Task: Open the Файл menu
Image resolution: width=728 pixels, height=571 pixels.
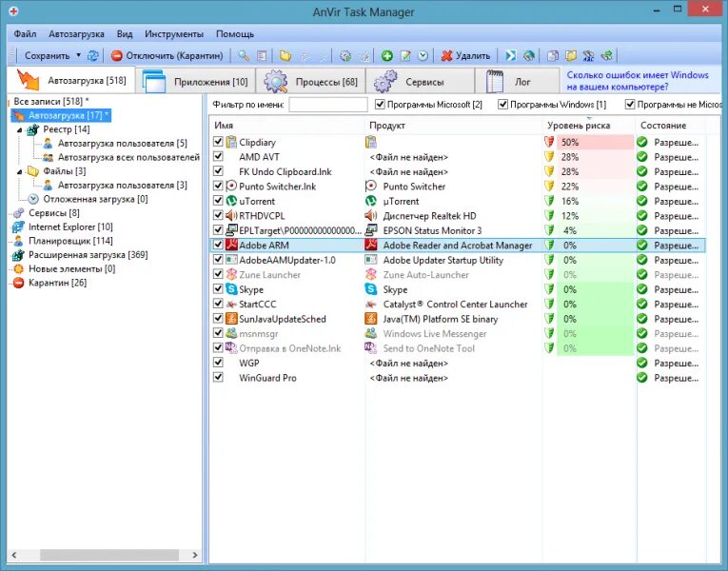Action: 25,34
